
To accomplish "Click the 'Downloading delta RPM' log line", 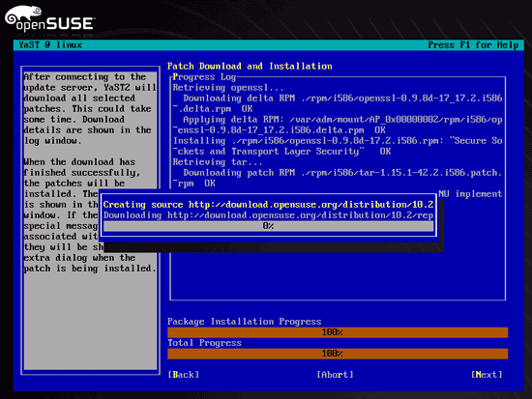I will [x=342, y=99].
